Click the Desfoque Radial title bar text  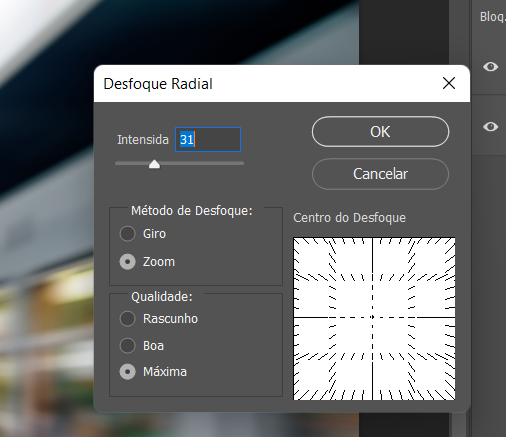158,84
